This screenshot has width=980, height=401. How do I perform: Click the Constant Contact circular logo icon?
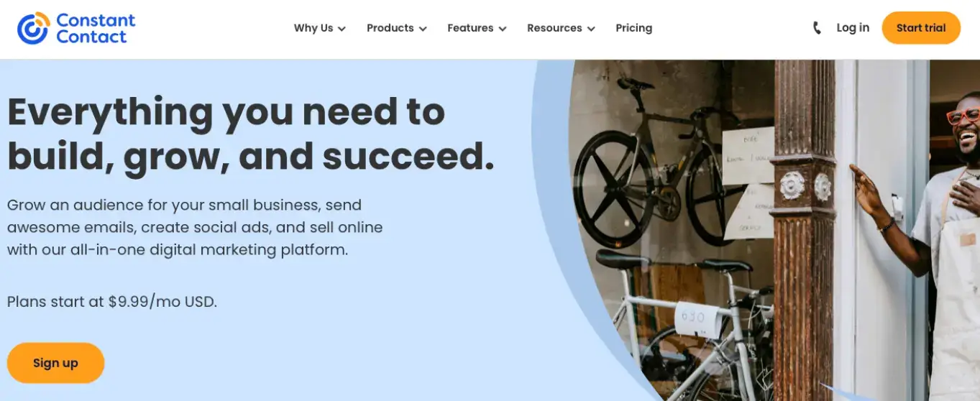pyautogui.click(x=34, y=28)
